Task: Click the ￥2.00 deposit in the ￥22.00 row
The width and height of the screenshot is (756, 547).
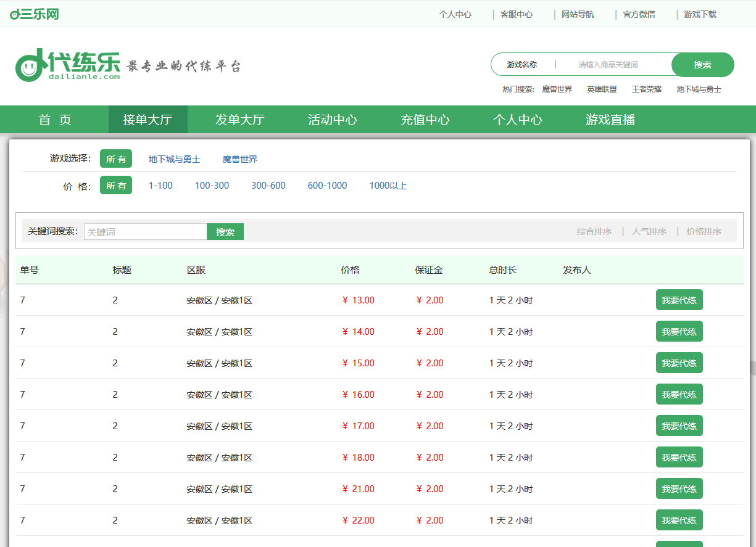Action: (x=430, y=520)
